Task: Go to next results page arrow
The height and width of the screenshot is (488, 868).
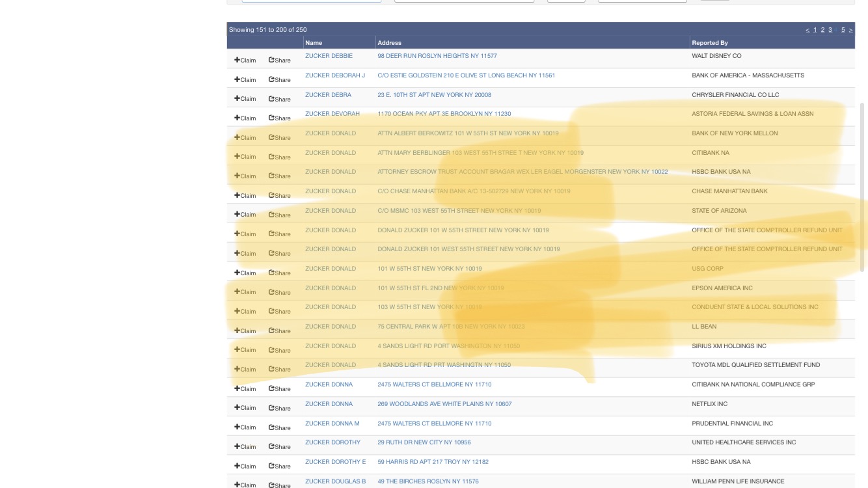Action: (850, 30)
